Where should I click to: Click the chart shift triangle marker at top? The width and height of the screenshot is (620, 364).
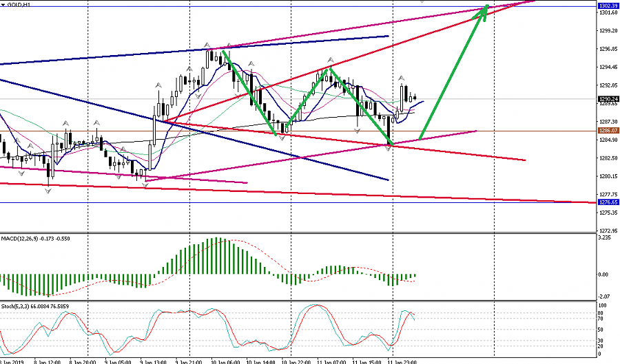(422, 2)
